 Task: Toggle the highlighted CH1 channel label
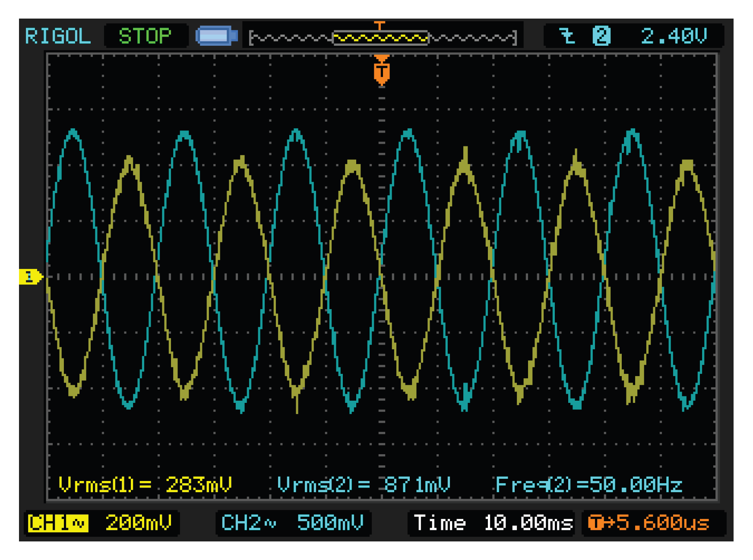click(58, 523)
